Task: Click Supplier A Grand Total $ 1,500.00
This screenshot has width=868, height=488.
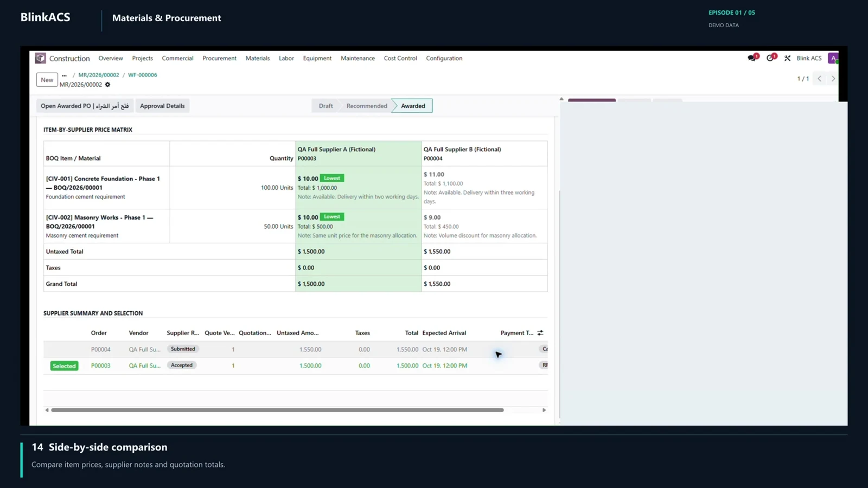Action: coord(311,284)
